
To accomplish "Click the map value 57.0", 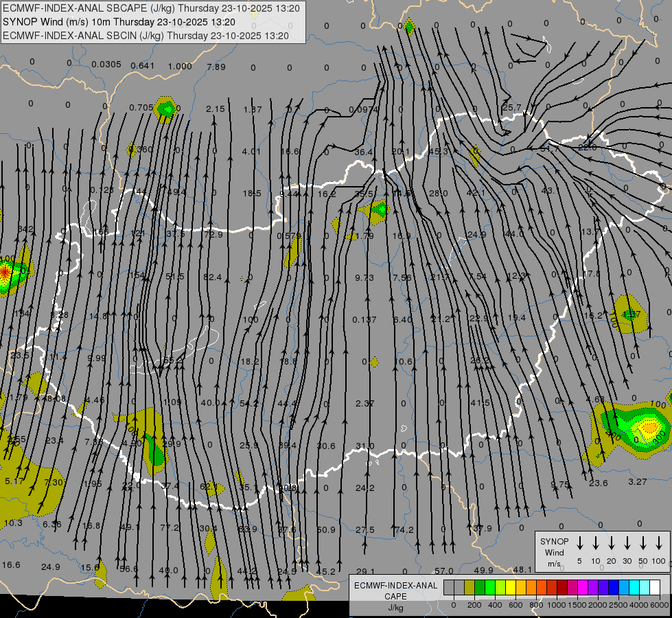I will coord(444,571).
